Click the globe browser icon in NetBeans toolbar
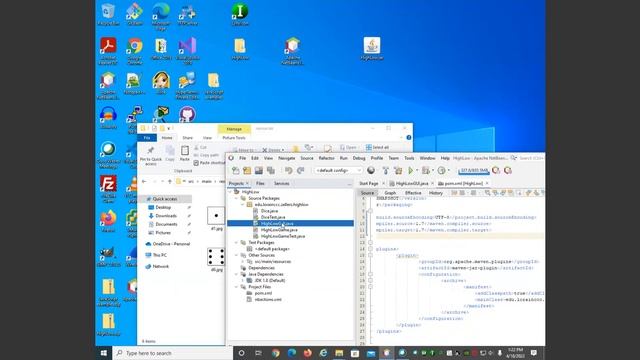The width and height of the screenshot is (640, 360). tap(371, 170)
